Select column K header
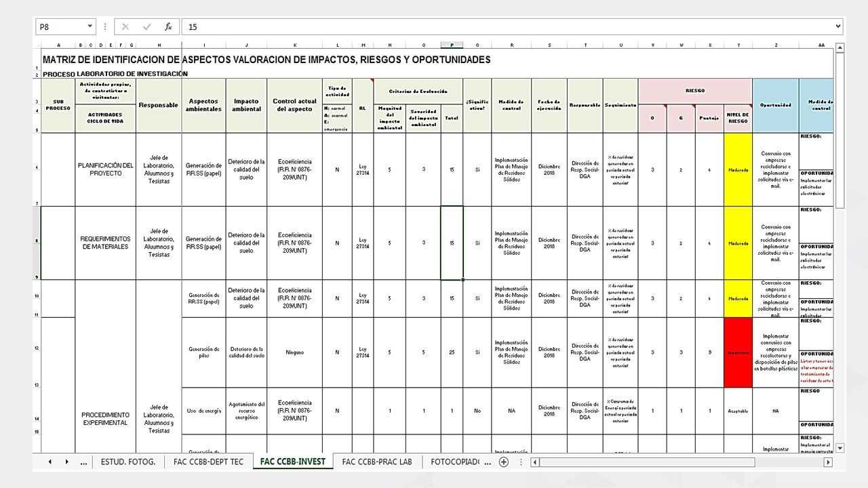 pyautogui.click(x=294, y=45)
